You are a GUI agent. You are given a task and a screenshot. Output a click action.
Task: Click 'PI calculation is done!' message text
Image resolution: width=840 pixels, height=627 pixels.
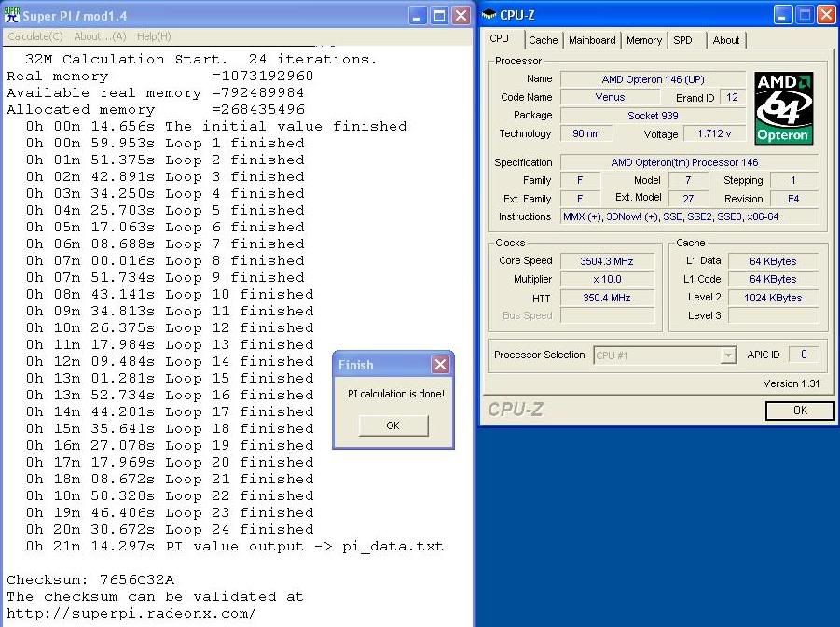tap(396, 394)
